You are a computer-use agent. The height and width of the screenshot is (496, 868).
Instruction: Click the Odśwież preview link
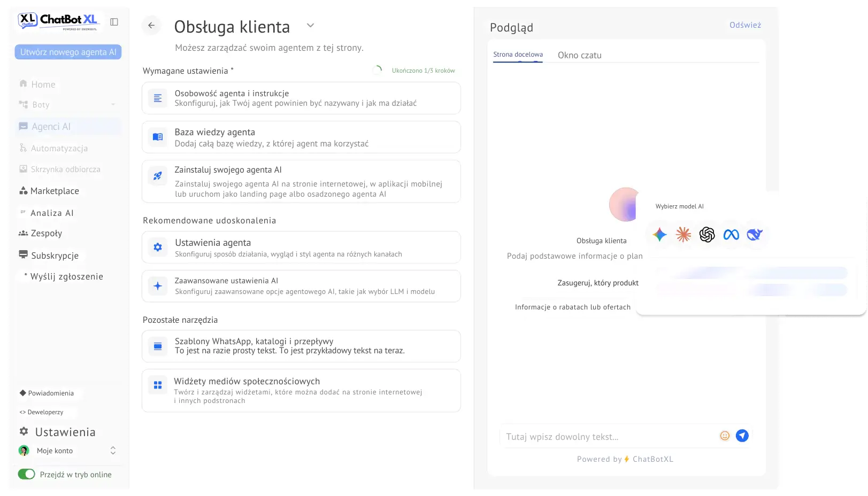point(745,25)
